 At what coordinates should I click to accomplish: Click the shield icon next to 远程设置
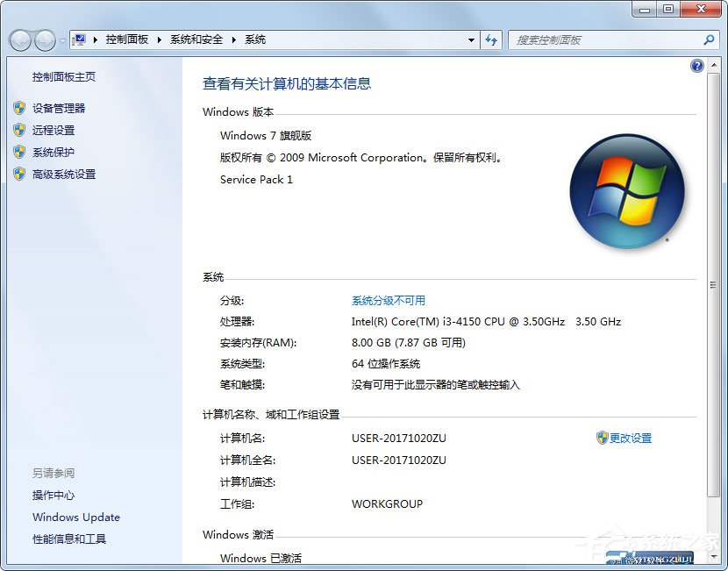coord(21,130)
